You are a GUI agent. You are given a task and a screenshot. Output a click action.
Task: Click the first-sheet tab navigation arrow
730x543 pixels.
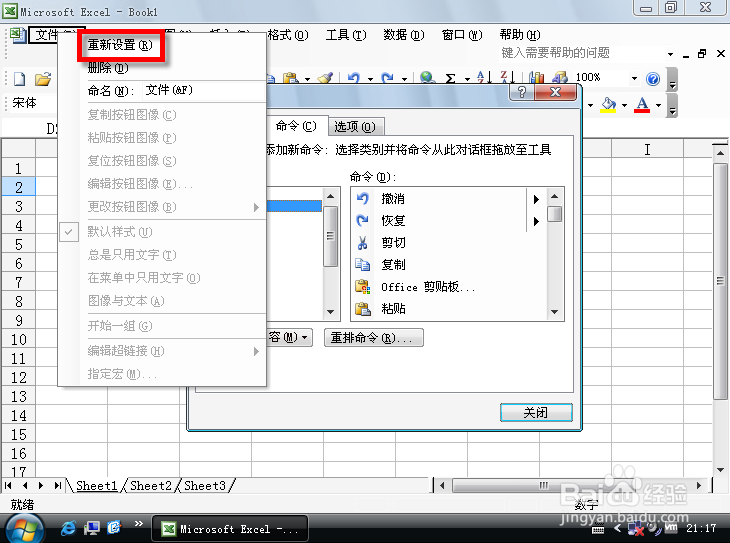(x=8, y=486)
